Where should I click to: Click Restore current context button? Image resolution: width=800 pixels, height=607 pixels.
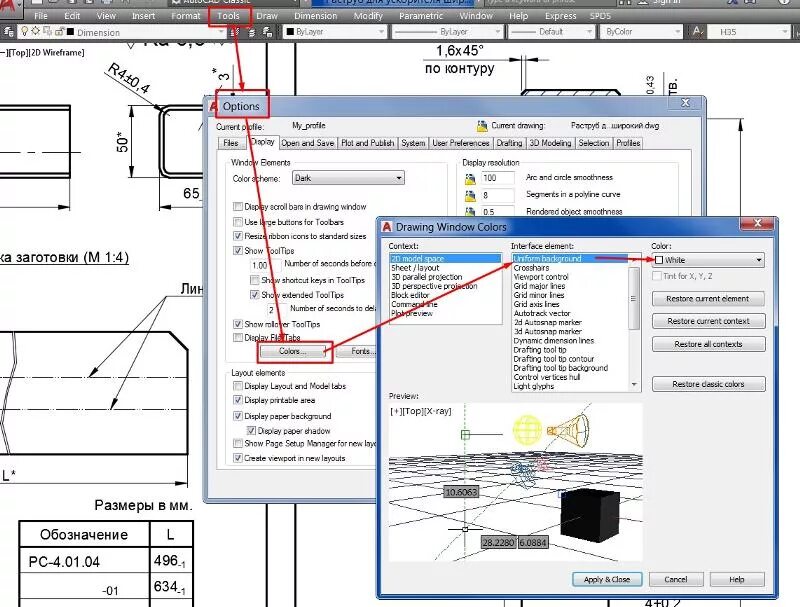point(708,321)
